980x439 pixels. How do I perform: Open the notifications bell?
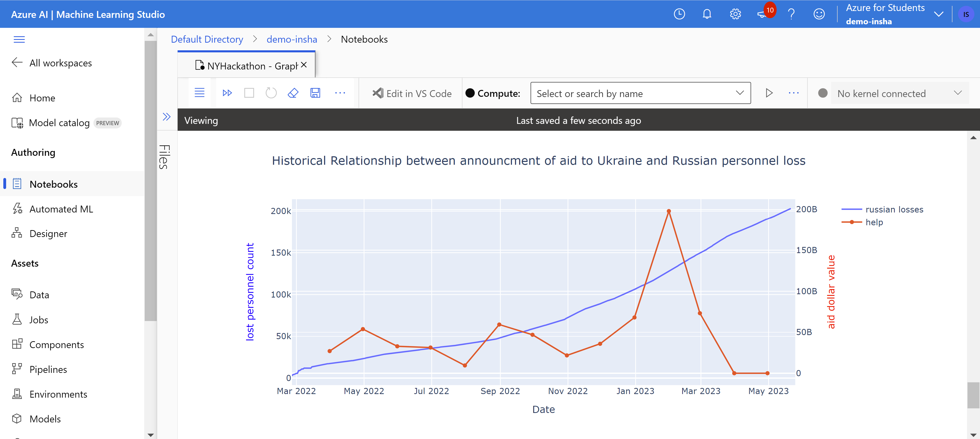coord(707,14)
